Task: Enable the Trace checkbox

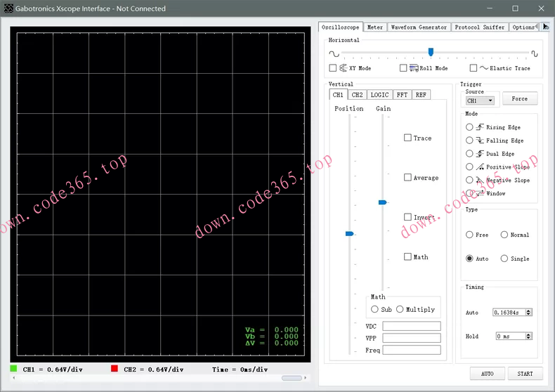Action: tap(407, 138)
